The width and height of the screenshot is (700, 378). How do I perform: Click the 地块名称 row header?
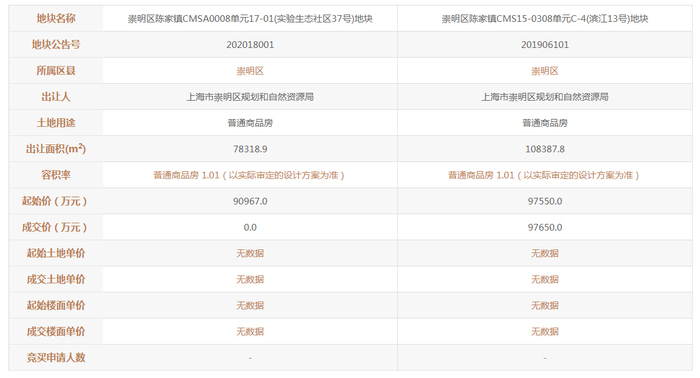coord(56,18)
